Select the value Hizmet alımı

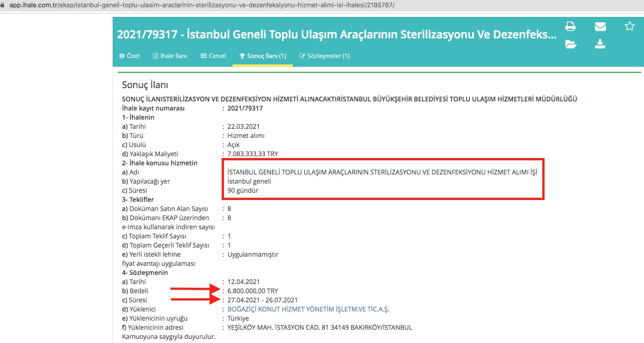(246, 136)
